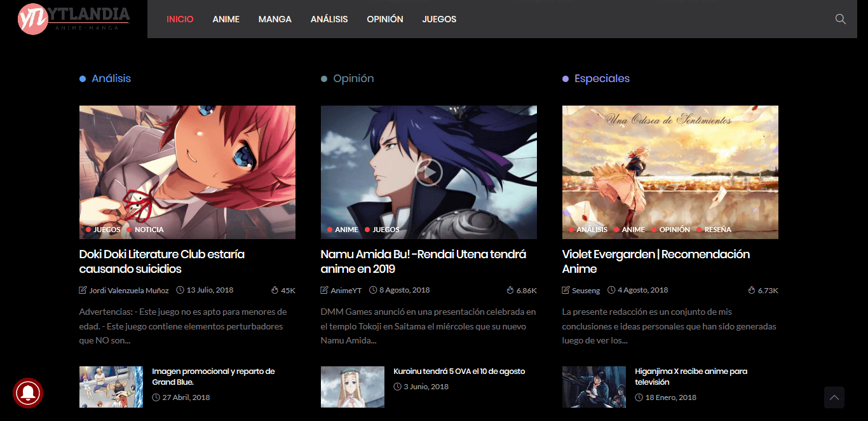
Task: Open Doki Doki Literature Club article title
Action: (162, 261)
